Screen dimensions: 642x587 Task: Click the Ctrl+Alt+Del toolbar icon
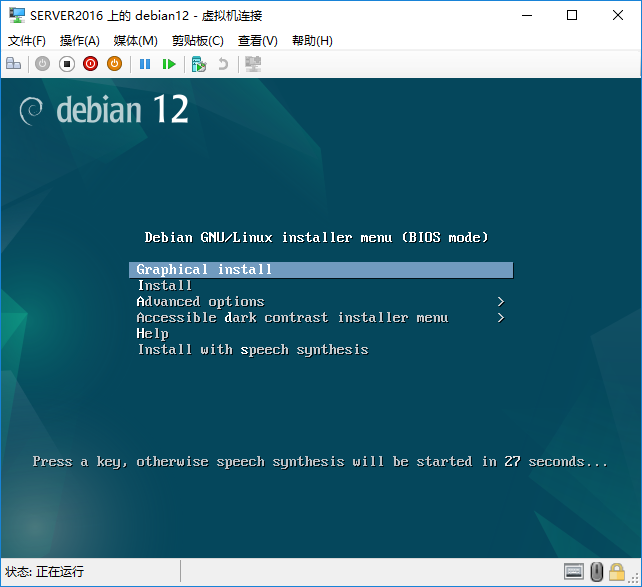click(14, 64)
